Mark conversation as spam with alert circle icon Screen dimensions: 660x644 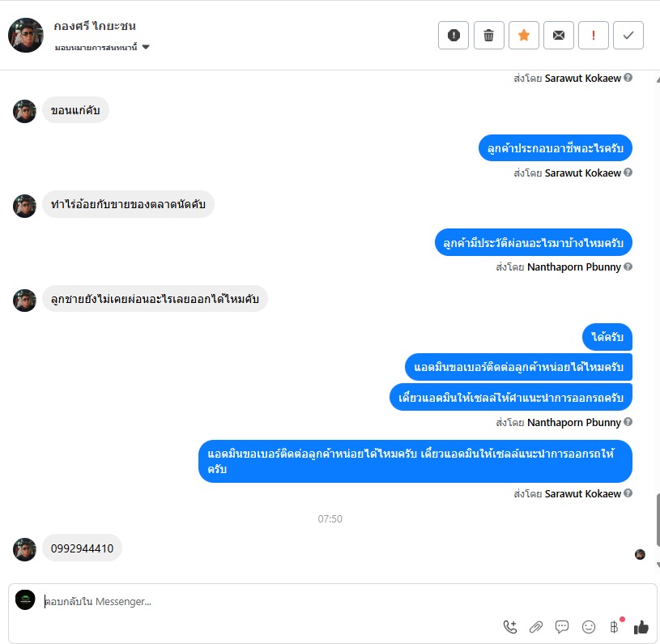coord(453,36)
